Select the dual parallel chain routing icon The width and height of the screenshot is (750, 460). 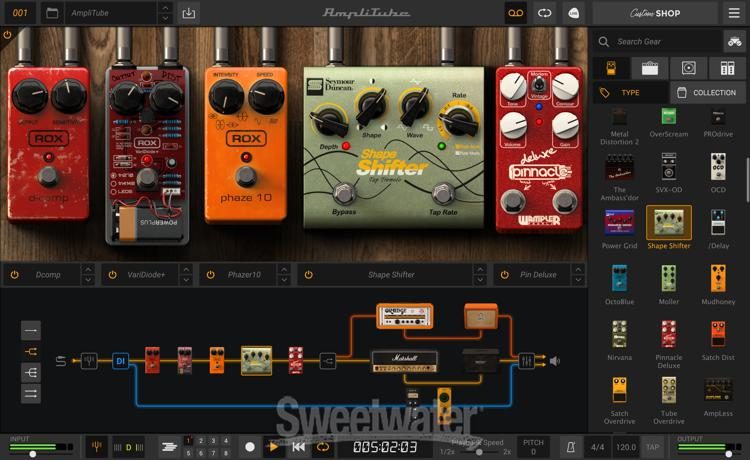pyautogui.click(x=31, y=394)
